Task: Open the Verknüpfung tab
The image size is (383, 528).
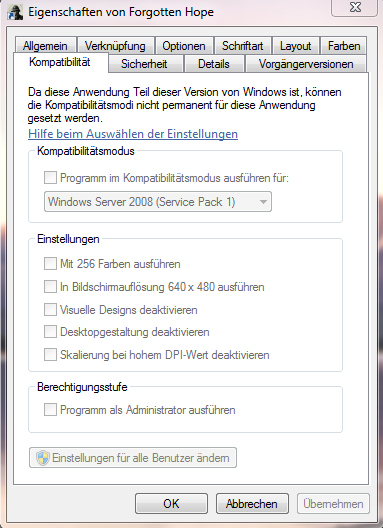Action: 115,46
